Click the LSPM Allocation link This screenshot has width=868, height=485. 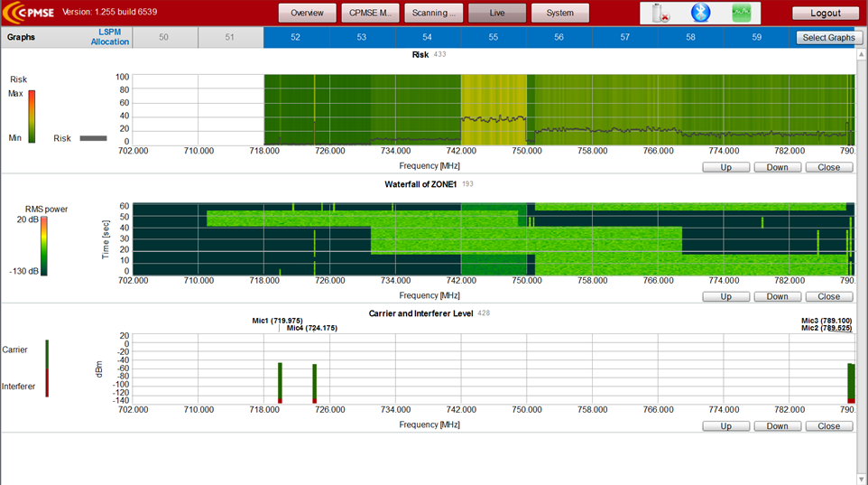pos(109,37)
